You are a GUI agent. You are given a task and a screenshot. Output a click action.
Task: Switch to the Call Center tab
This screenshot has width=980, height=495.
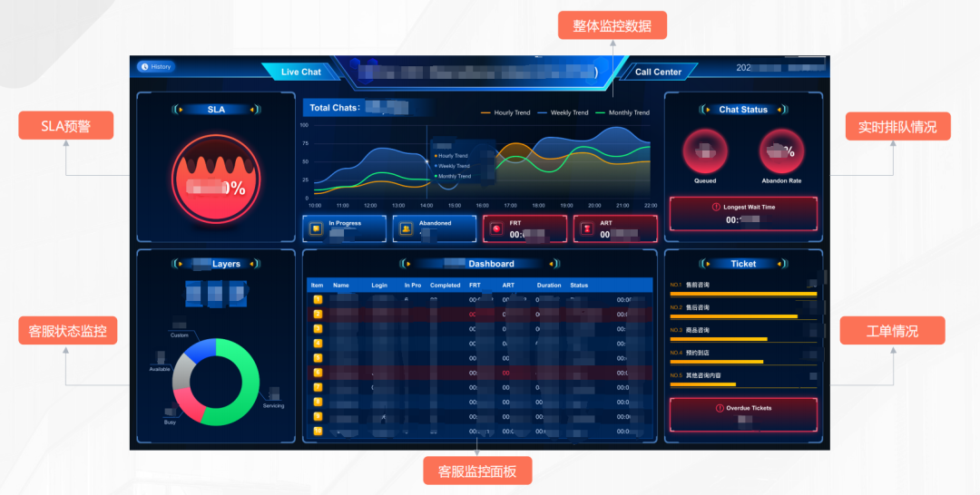[658, 72]
